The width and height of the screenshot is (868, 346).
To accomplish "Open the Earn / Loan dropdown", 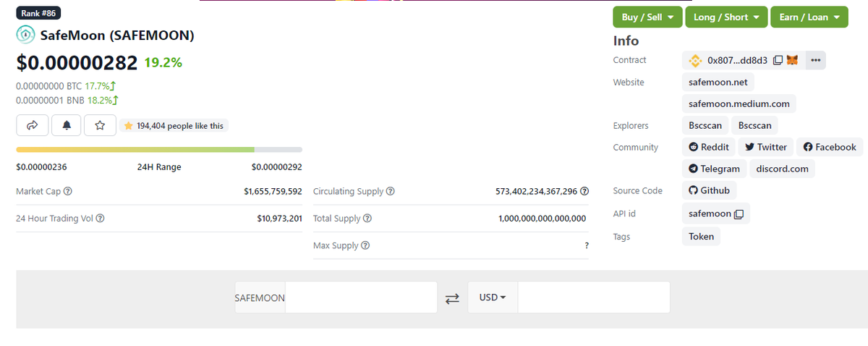I will pos(809,17).
